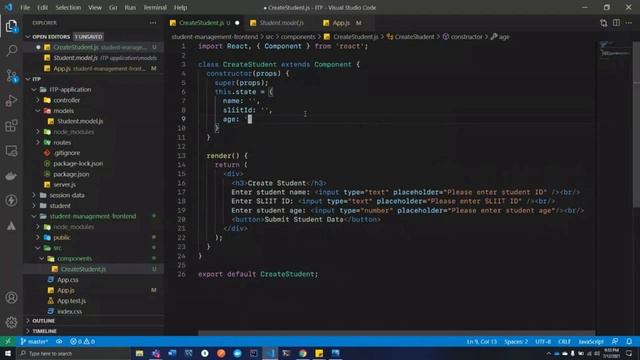Switch to the App.js editor tab
The width and height of the screenshot is (640, 360).
(343, 23)
